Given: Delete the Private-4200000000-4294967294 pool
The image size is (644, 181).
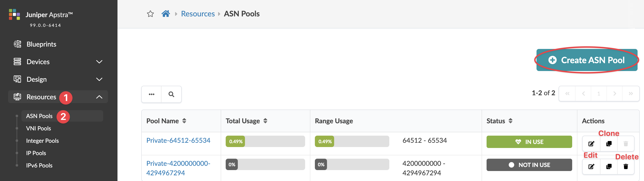Looking at the screenshot, I should pos(626,167).
